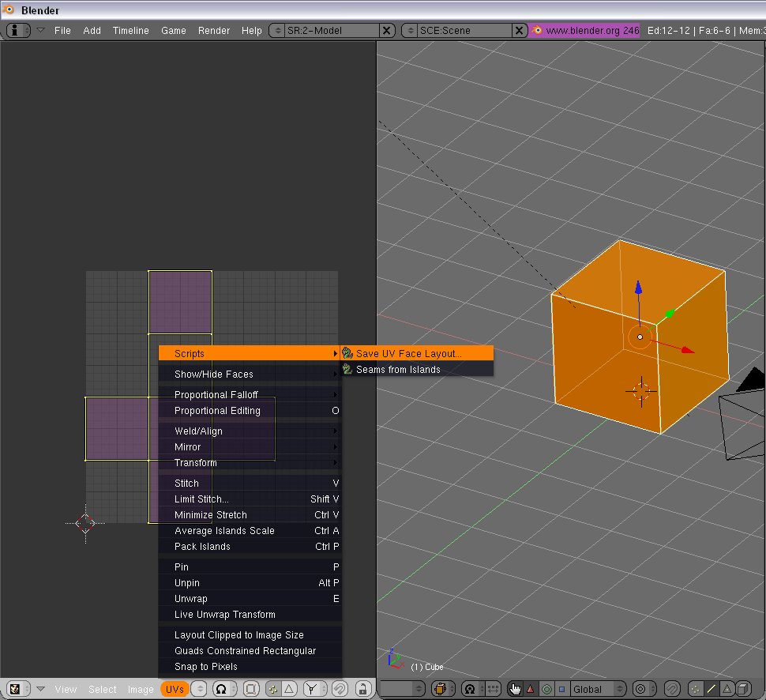Image resolution: width=766 pixels, height=700 pixels.
Task: Click the blue Z-axis manipulator arrow
Action: pos(638,288)
